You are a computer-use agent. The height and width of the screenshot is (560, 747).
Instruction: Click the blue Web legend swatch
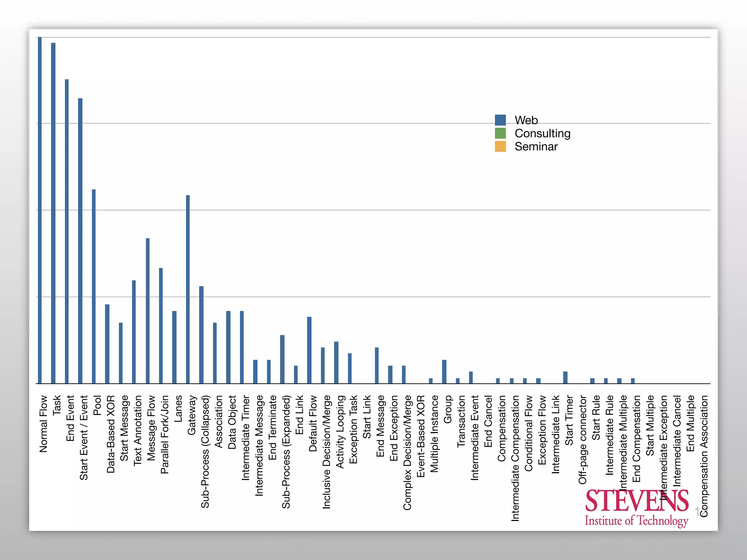click(x=500, y=120)
